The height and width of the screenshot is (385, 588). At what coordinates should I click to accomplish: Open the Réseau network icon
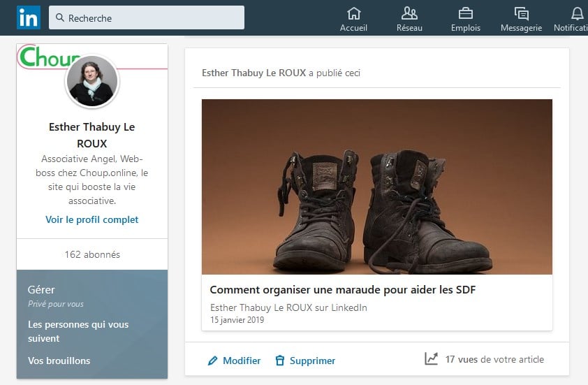[x=409, y=13]
